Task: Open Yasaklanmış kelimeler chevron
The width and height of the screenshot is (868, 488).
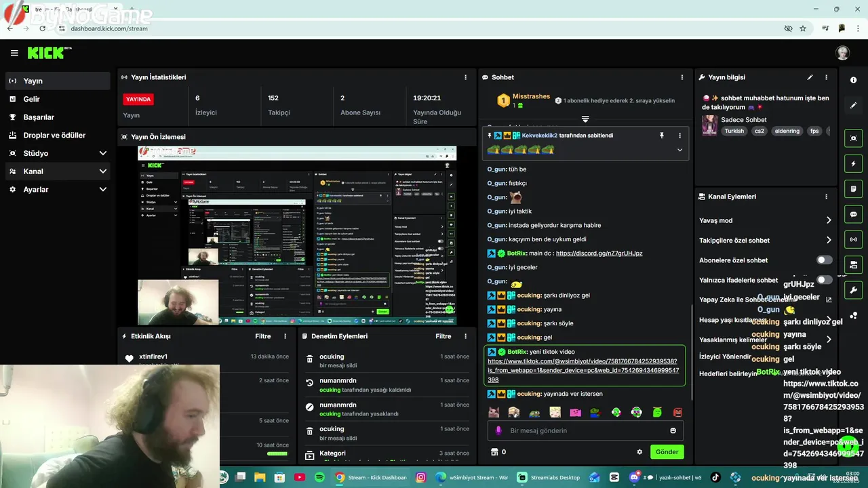Action: [828, 340]
